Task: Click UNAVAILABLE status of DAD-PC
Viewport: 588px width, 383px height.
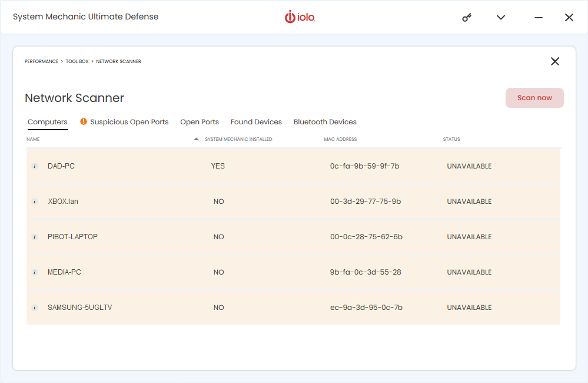Action: pos(469,166)
